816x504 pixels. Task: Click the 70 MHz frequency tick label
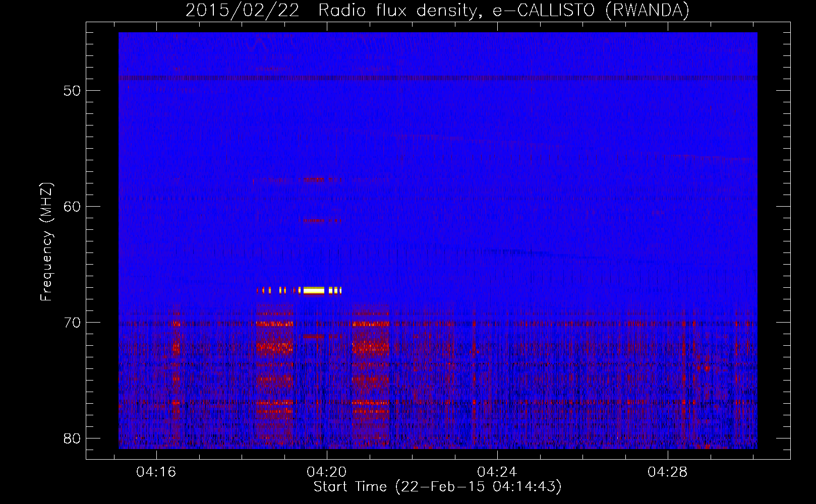pos(72,323)
